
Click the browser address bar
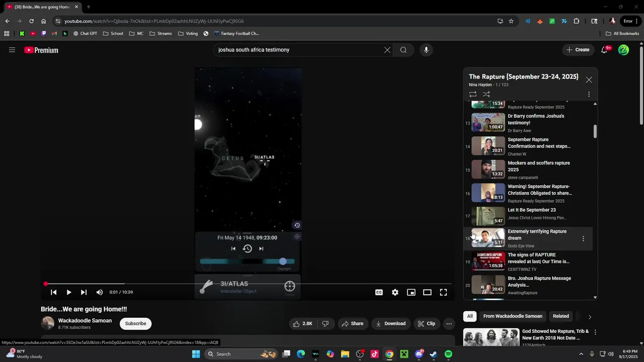point(274,21)
